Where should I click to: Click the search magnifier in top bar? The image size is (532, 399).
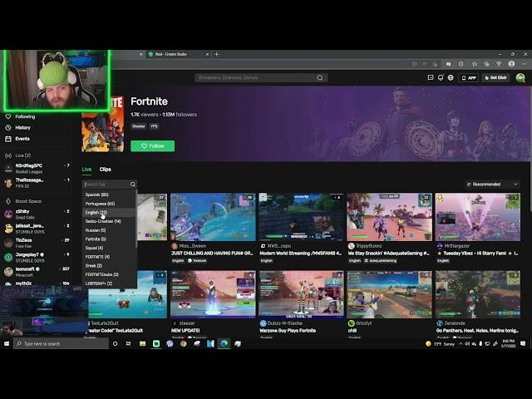click(319, 77)
